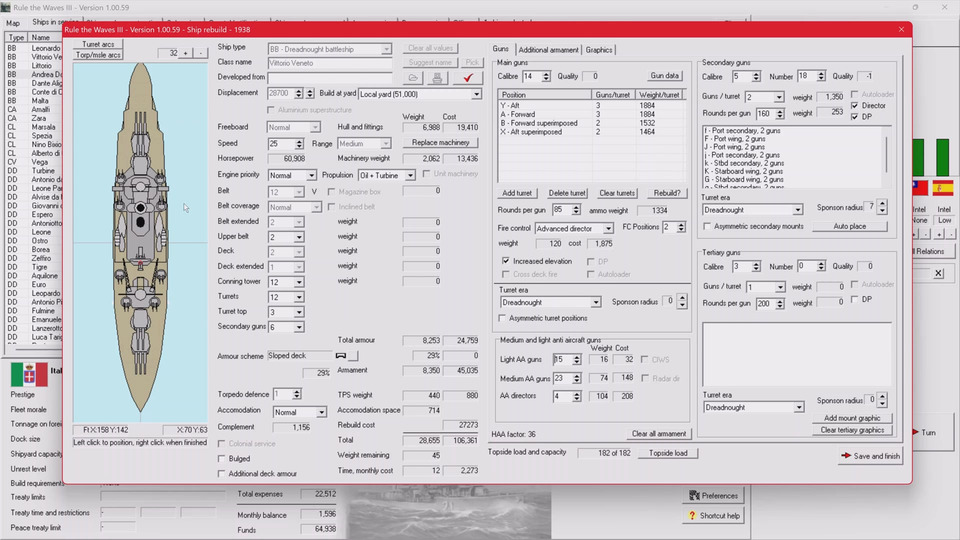Enable Asymmetric turret positions

[503, 318]
